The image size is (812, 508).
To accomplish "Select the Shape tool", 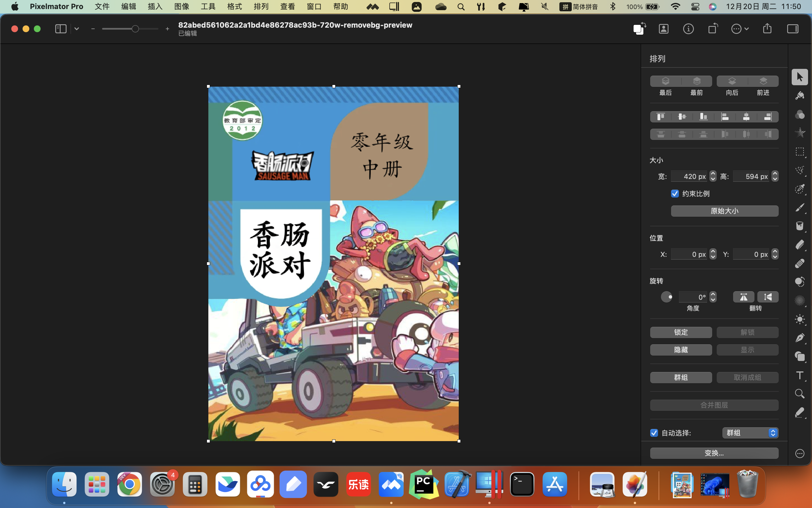I will point(800,356).
